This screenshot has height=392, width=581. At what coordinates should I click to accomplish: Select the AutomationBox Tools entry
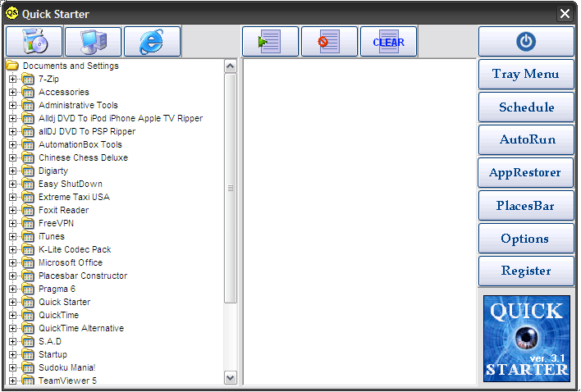coord(80,144)
